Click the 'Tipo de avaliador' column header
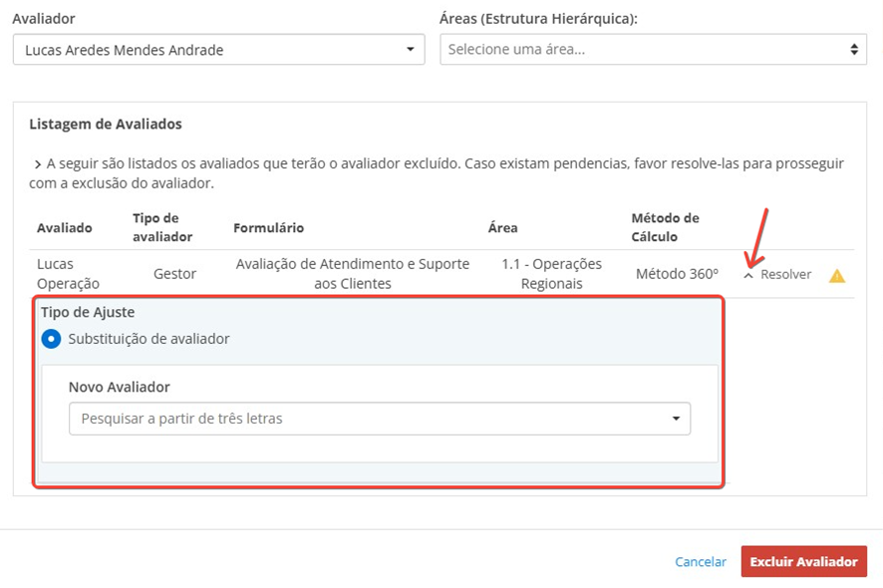Screen dimensions: 883x588 162,227
